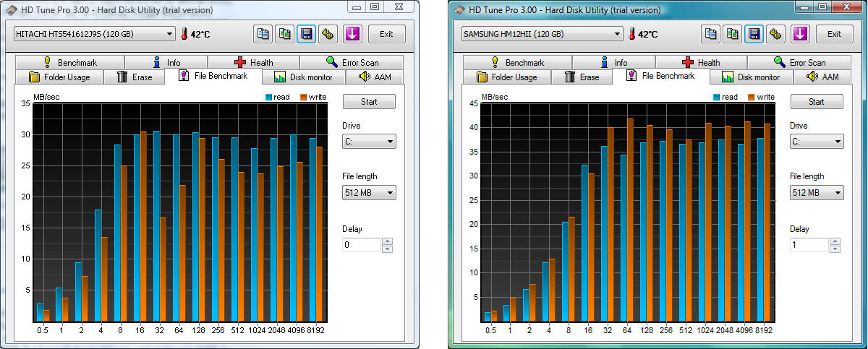
Task: Click Delay value field showing 0
Action: click(x=361, y=245)
